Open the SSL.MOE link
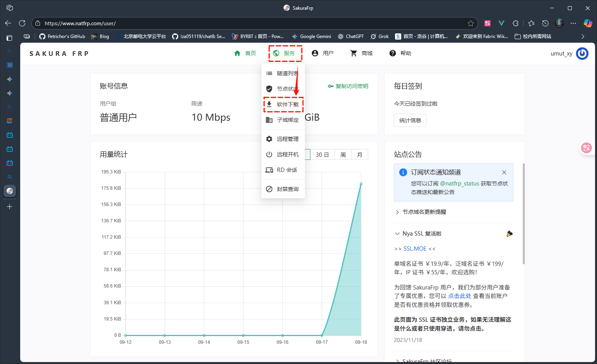This screenshot has width=597, height=364. (415, 249)
